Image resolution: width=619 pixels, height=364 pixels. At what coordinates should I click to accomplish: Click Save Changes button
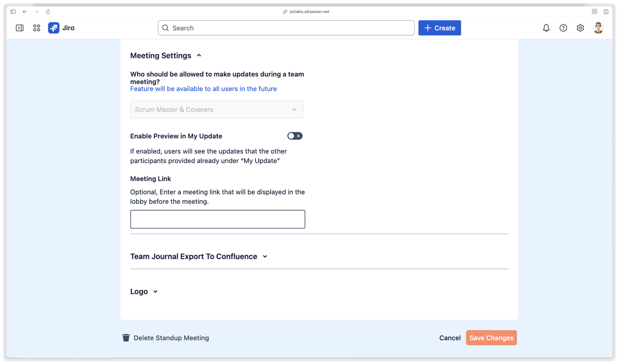pyautogui.click(x=491, y=338)
